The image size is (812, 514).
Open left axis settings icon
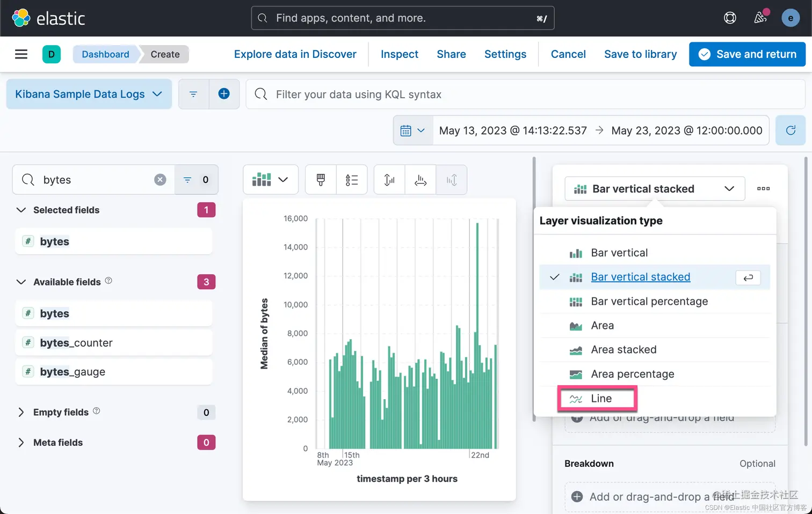pyautogui.click(x=389, y=180)
